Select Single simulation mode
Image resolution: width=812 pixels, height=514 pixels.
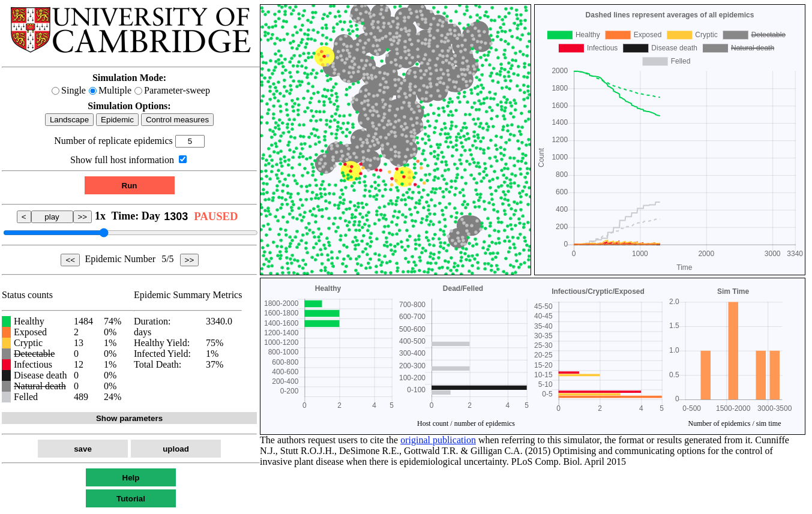pos(56,91)
